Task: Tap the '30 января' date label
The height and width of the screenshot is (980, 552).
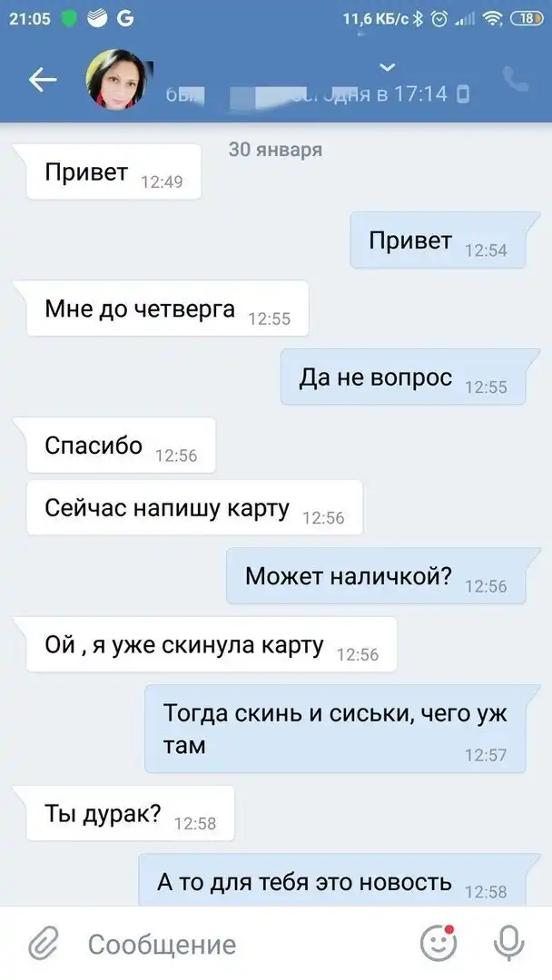Action: pyautogui.click(x=276, y=150)
